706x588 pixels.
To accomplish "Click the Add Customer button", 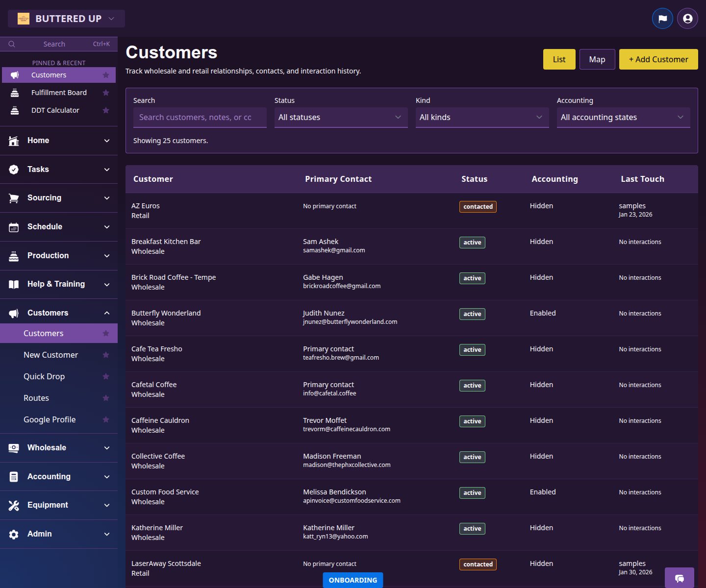I will [658, 59].
